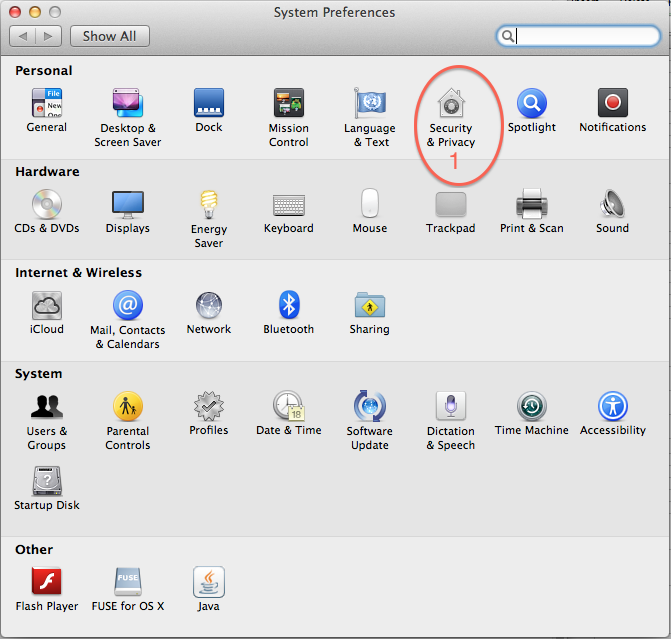Open Sharing preferences icon

click(x=370, y=305)
